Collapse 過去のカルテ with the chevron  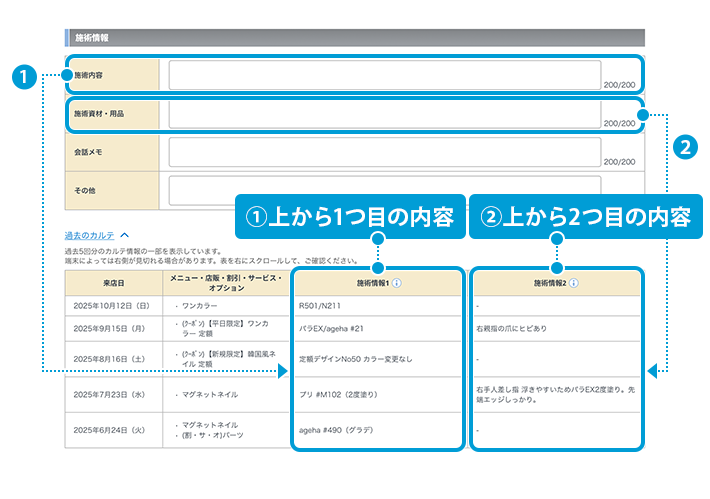click(125, 235)
